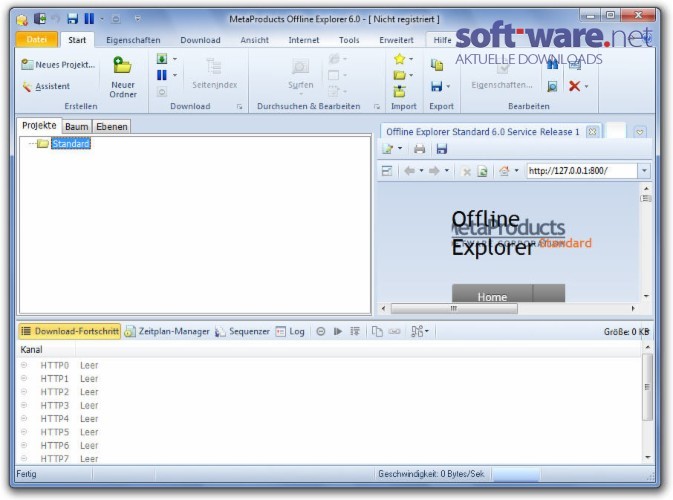This screenshot has width=673, height=500.
Task: Switch to the Ebenen tab
Action: click(112, 127)
